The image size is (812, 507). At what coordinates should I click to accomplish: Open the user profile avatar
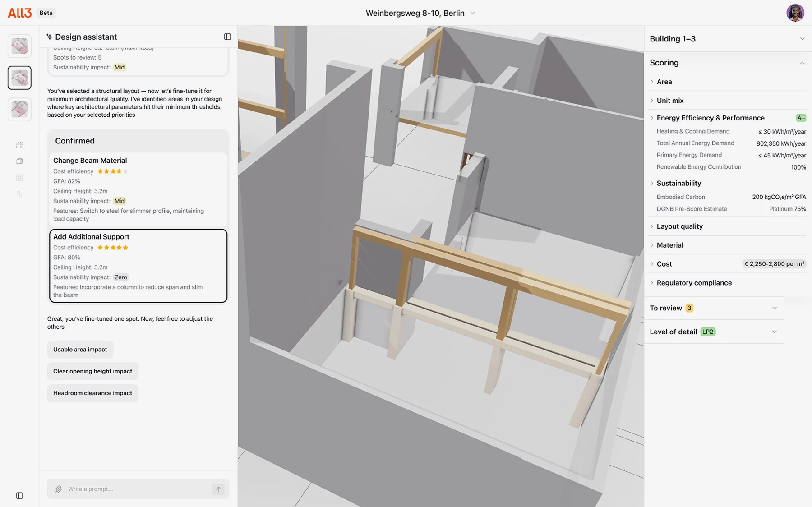[795, 13]
